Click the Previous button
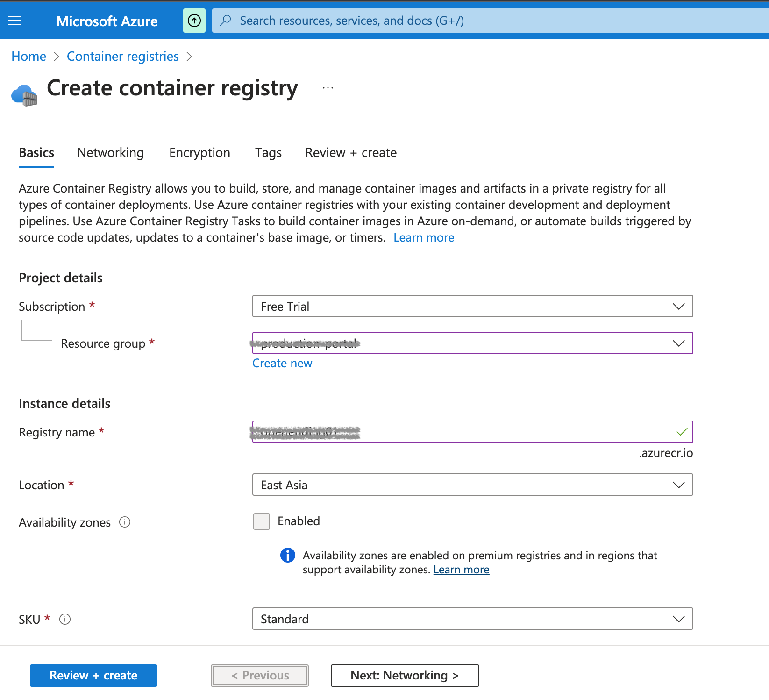The width and height of the screenshot is (769, 700). click(260, 676)
